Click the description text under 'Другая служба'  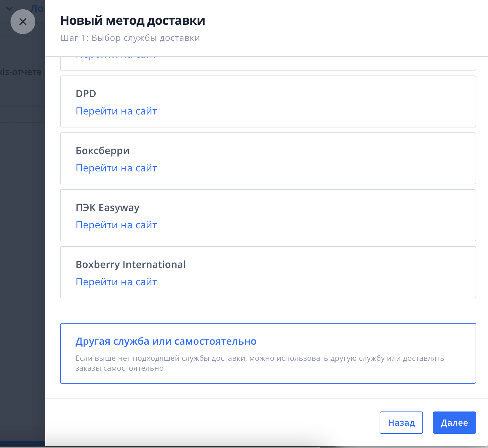(260, 363)
